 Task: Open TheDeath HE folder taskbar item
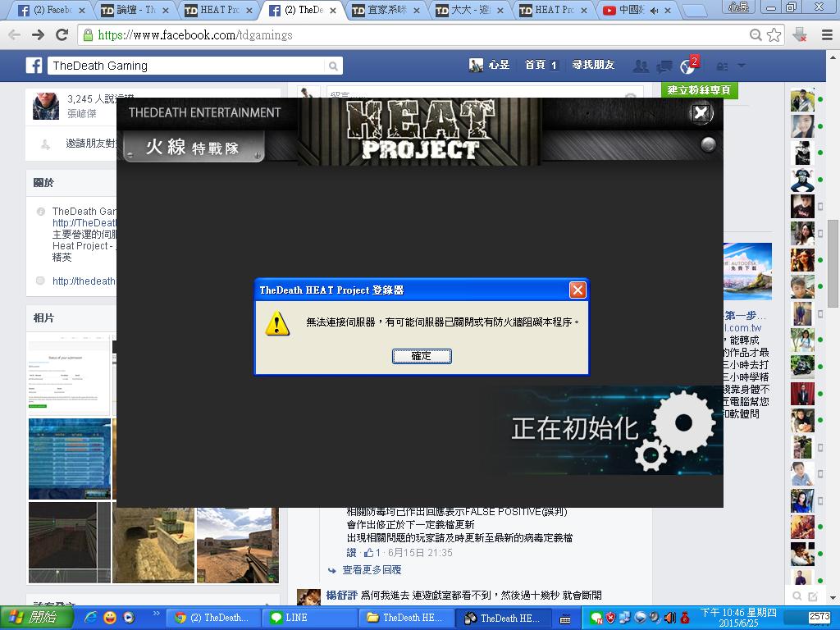click(405, 618)
